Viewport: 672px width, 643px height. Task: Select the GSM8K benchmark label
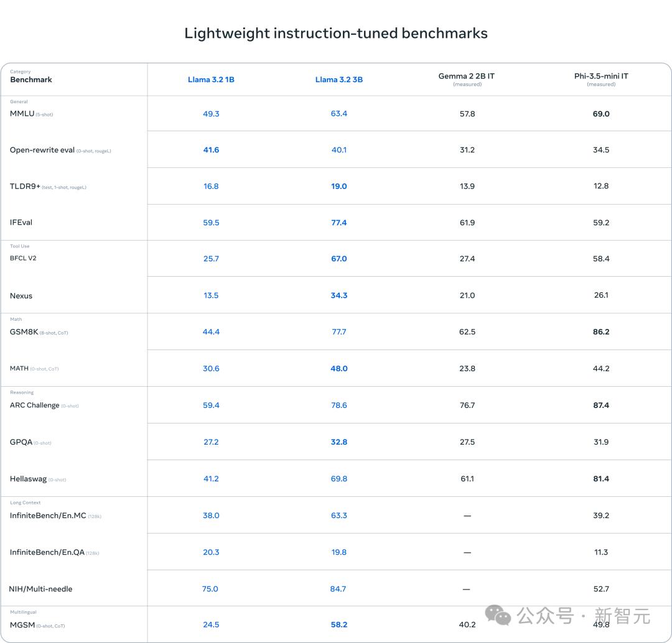24,332
